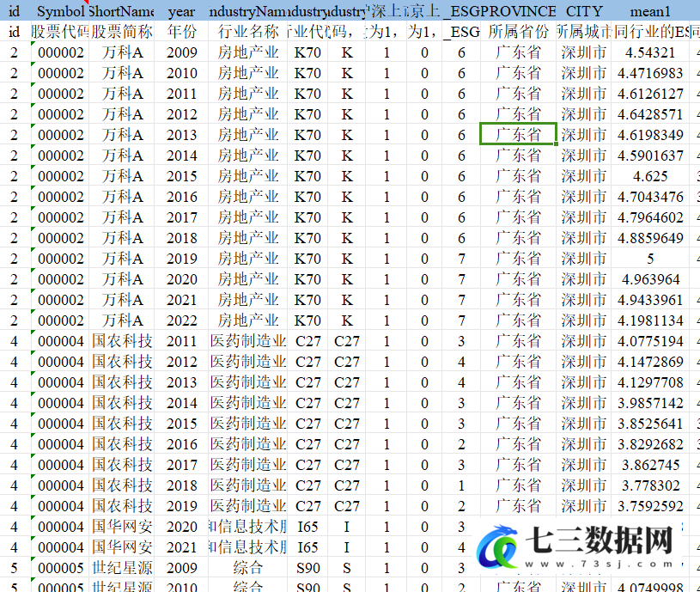Select mean1 value 3.778302
Image resolution: width=700 pixels, height=592 pixels.
point(650,485)
